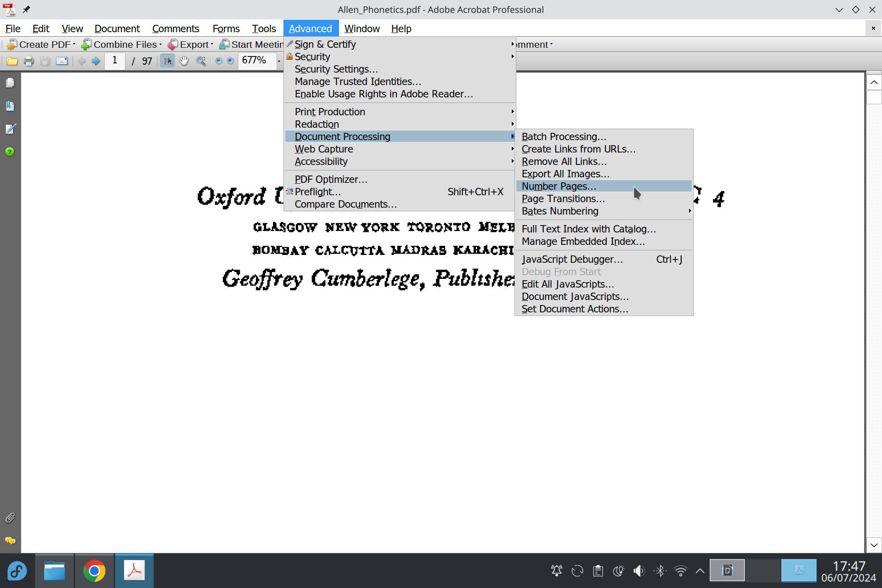The image size is (882, 588).
Task: Go to next page arrow
Action: [x=96, y=61]
